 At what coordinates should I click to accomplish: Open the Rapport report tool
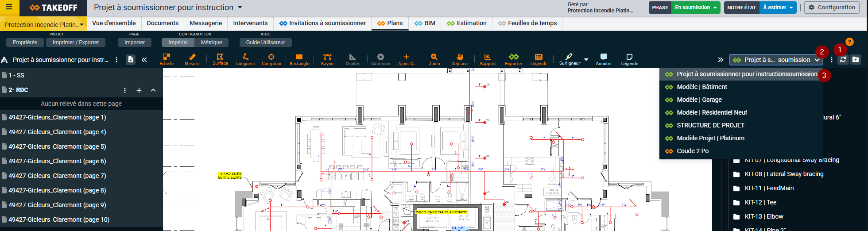click(x=488, y=59)
